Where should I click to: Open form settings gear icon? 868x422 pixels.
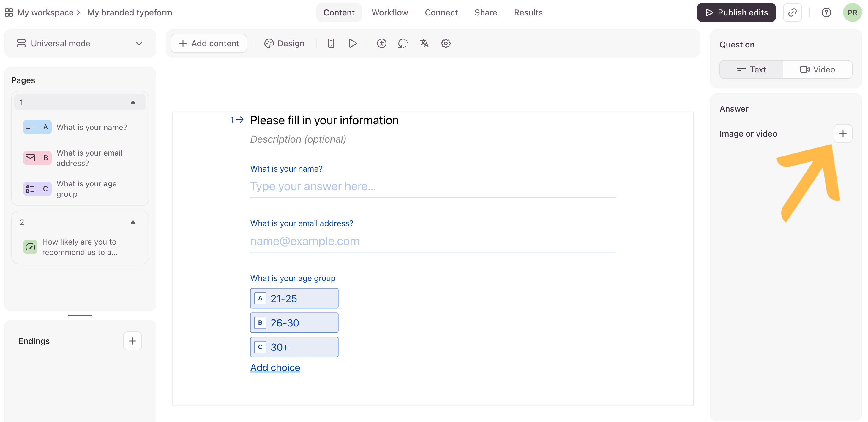(x=446, y=43)
